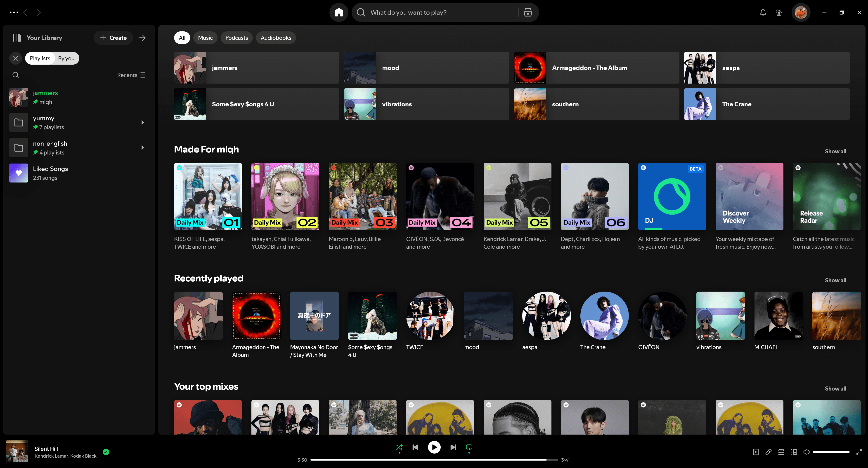Show all Recently played items
The image size is (868, 468).
tap(835, 281)
